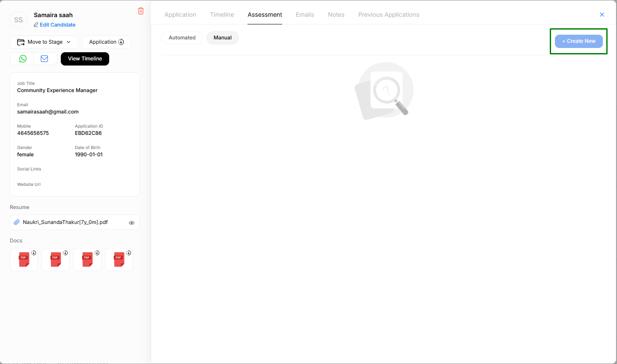Click View Timeline button

[x=85, y=59]
